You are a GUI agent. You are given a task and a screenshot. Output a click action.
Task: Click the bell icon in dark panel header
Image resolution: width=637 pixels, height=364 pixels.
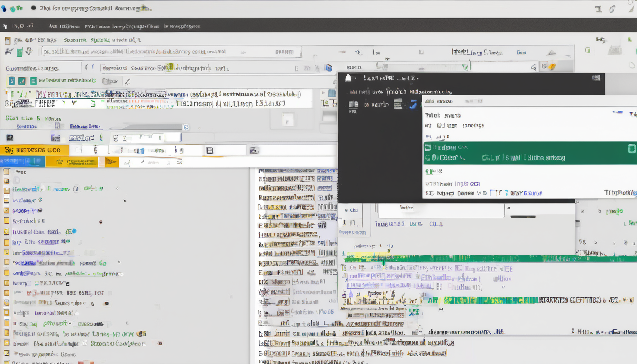(x=348, y=78)
